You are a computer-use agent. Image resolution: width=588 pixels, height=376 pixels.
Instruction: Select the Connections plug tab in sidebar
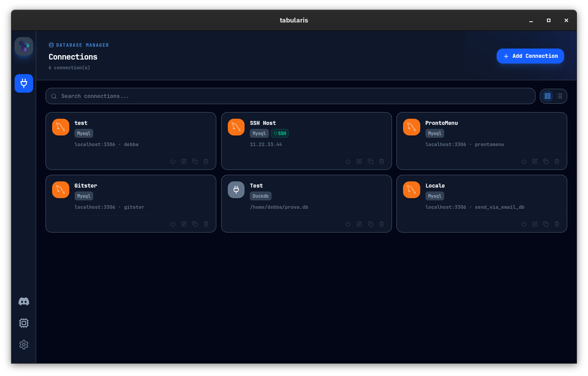[24, 83]
